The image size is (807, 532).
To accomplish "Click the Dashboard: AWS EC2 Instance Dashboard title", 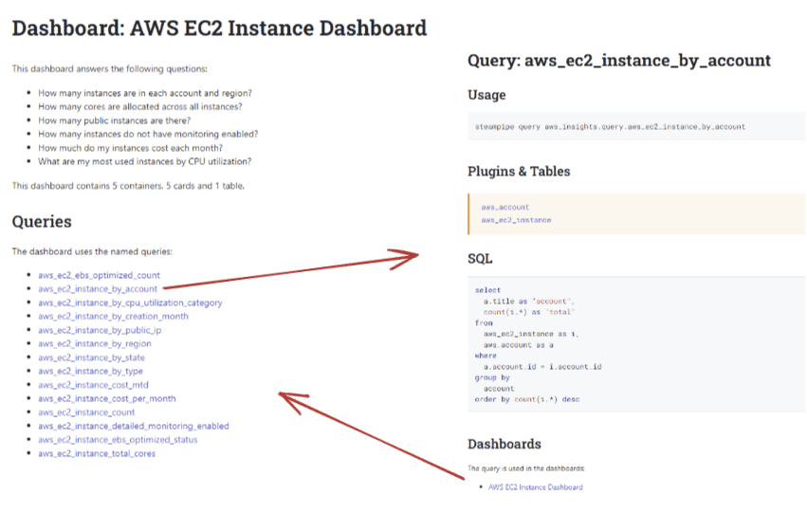I will (x=219, y=28).
